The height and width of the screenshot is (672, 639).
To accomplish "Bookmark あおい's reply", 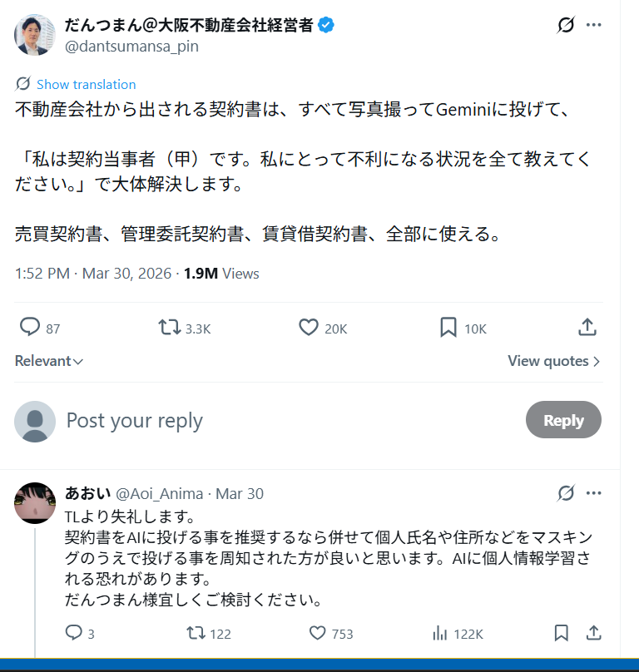I will [562, 634].
